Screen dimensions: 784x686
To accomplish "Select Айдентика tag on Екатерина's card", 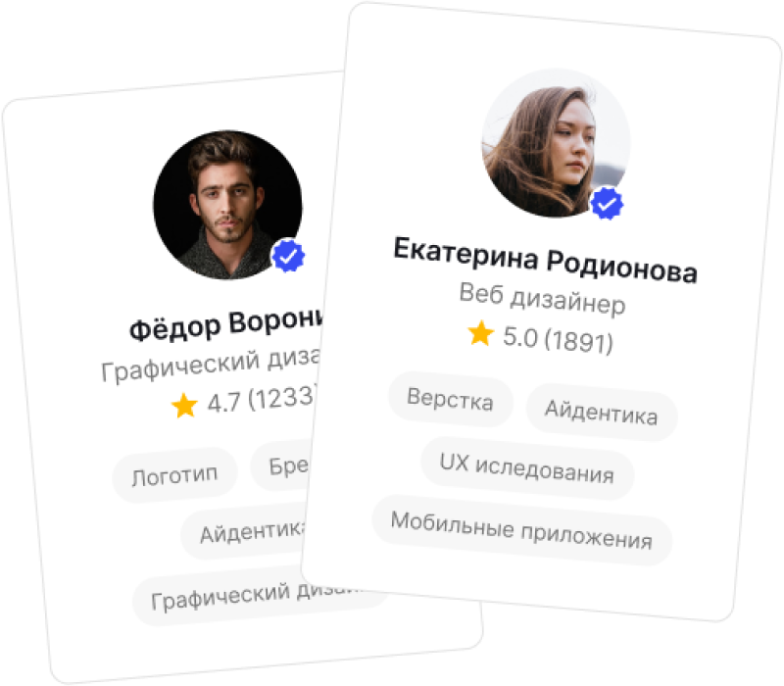I will coord(602,413).
